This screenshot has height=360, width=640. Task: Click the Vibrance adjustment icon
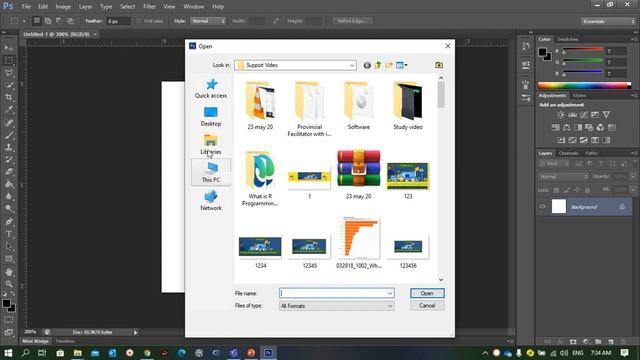[607, 115]
